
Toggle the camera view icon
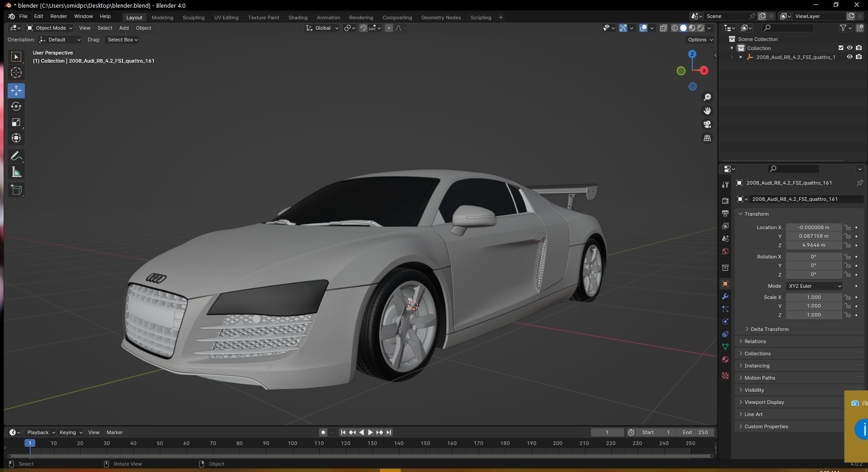pyautogui.click(x=707, y=124)
